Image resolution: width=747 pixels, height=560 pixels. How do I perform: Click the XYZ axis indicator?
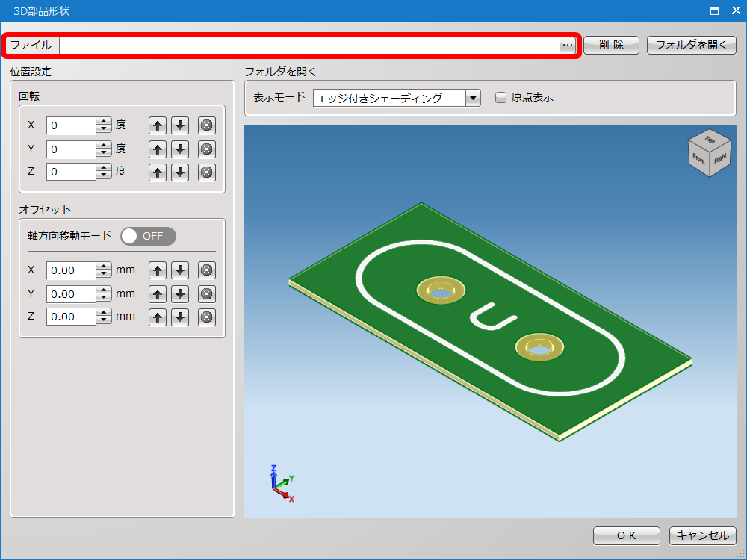point(281,484)
